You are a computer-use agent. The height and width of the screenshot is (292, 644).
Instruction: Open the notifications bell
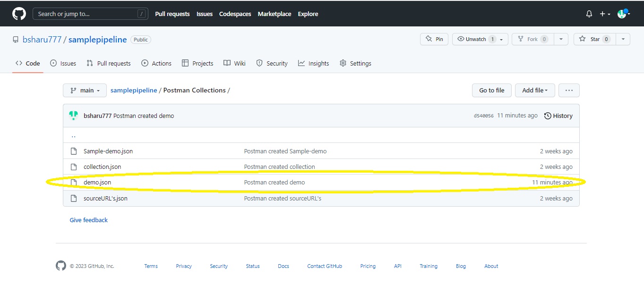coord(589,14)
